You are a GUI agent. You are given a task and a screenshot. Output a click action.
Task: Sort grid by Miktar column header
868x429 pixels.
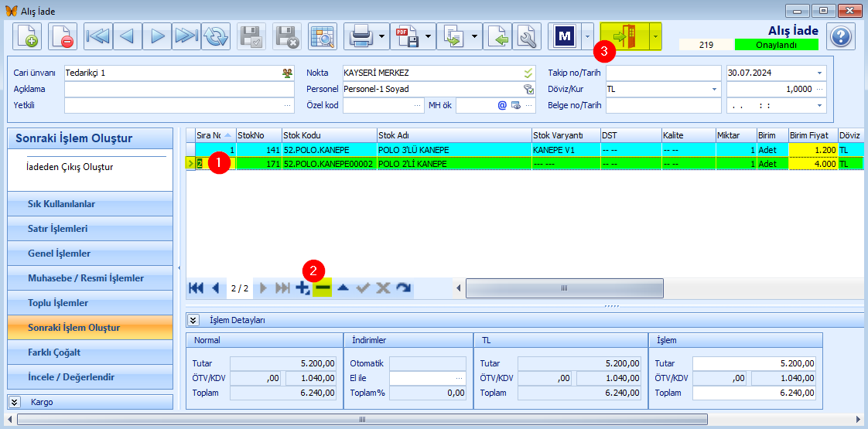736,135
